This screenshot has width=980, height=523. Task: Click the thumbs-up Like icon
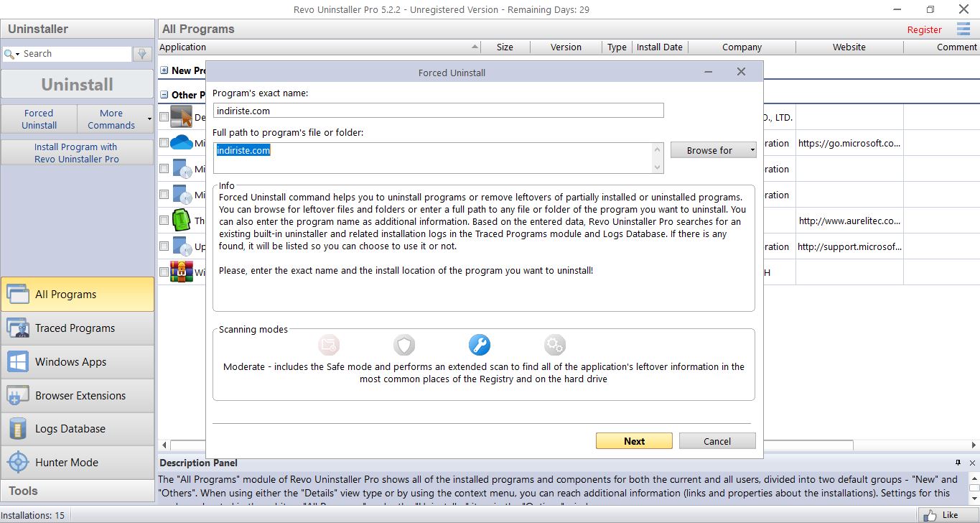click(931, 515)
